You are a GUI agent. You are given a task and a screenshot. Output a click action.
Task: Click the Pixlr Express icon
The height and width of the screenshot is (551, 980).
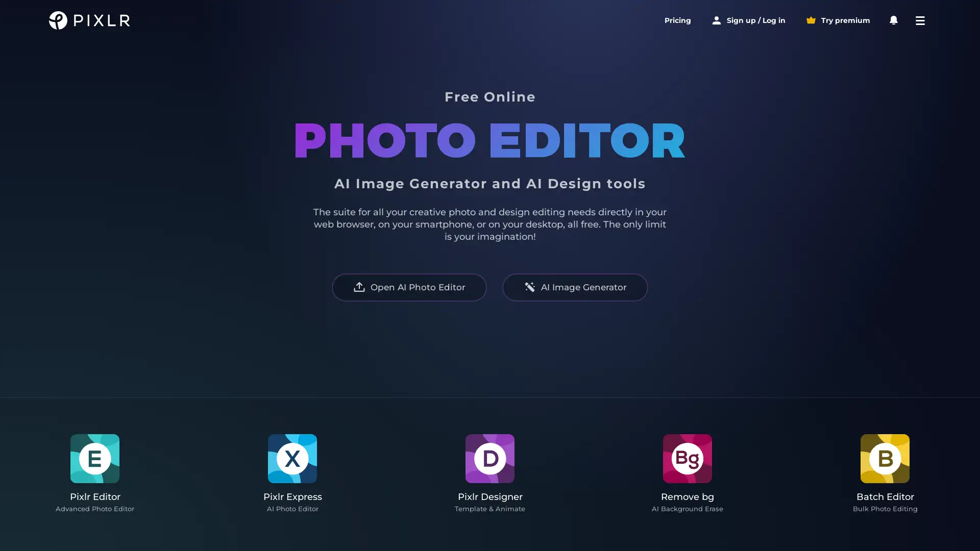292,458
